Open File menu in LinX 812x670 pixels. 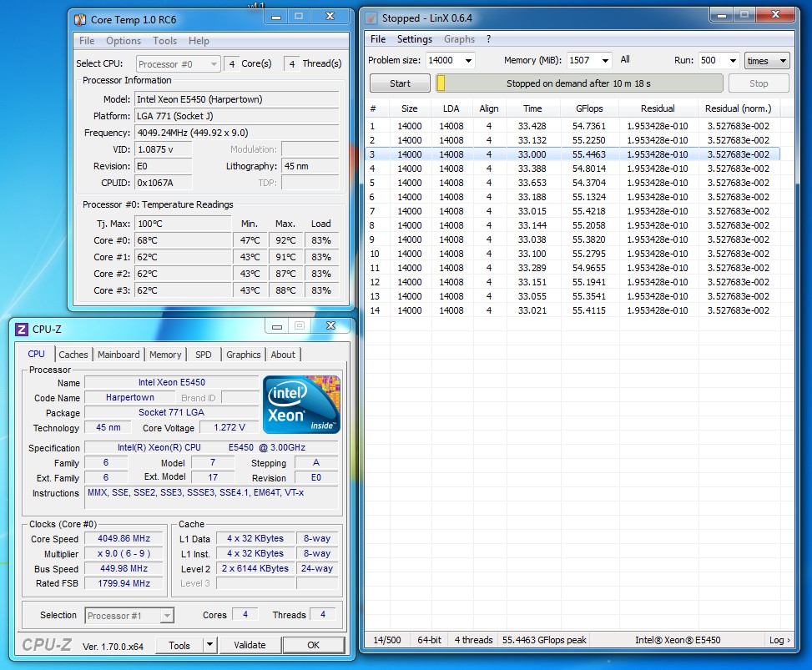coord(378,39)
